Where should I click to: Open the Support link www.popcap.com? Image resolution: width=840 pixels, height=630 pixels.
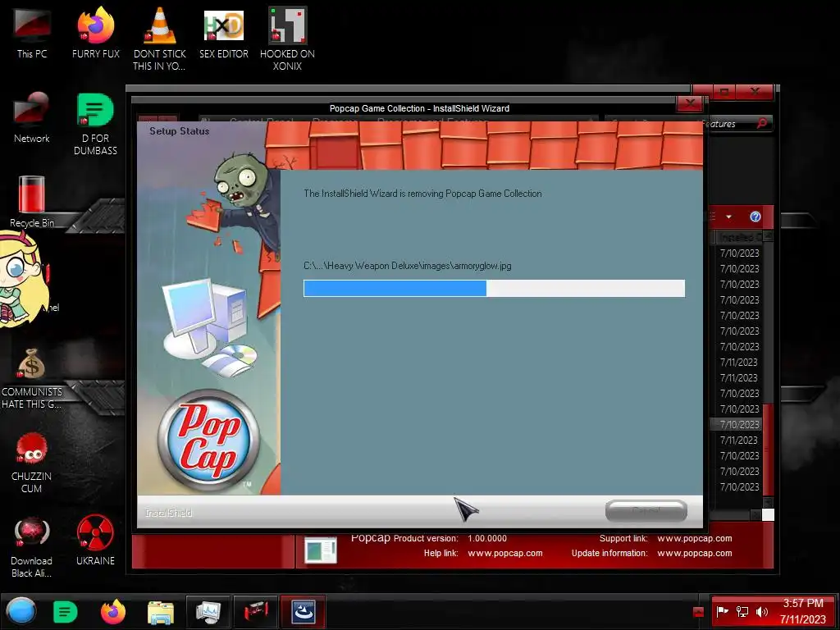pyautogui.click(x=694, y=538)
